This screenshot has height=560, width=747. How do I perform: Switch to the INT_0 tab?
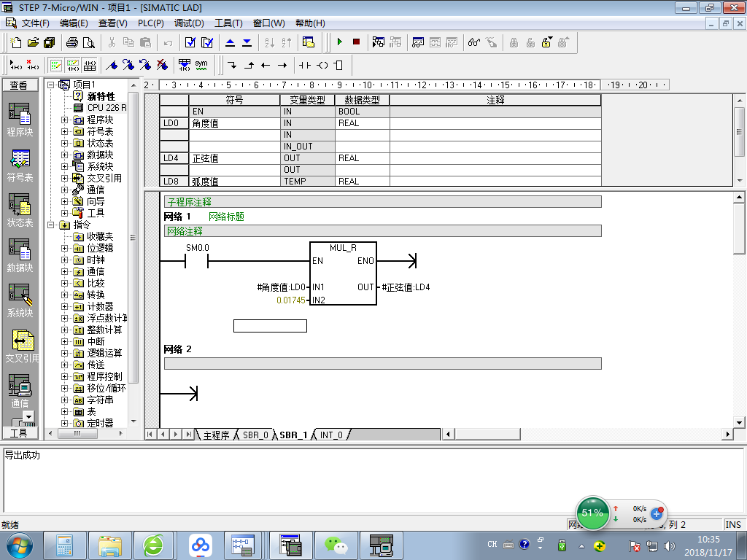pyautogui.click(x=331, y=435)
